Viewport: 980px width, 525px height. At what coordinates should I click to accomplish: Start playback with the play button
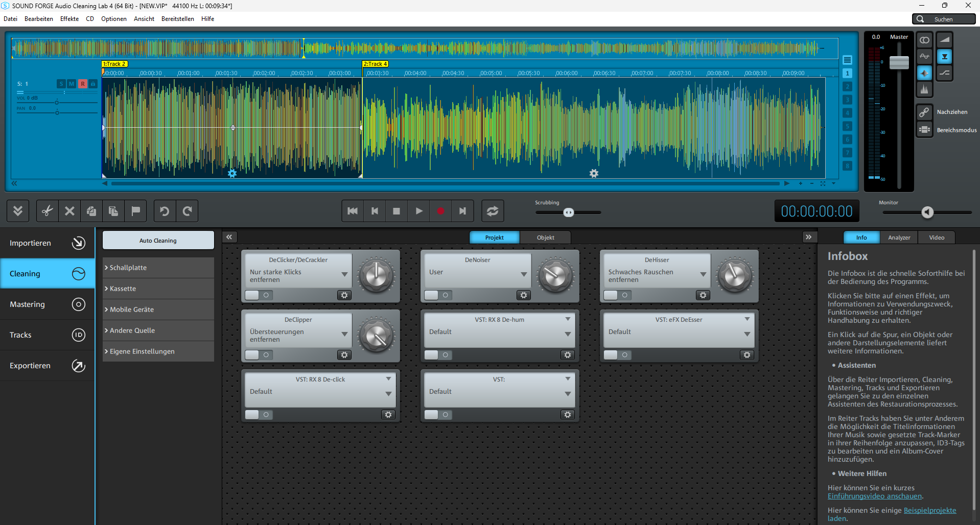419,211
